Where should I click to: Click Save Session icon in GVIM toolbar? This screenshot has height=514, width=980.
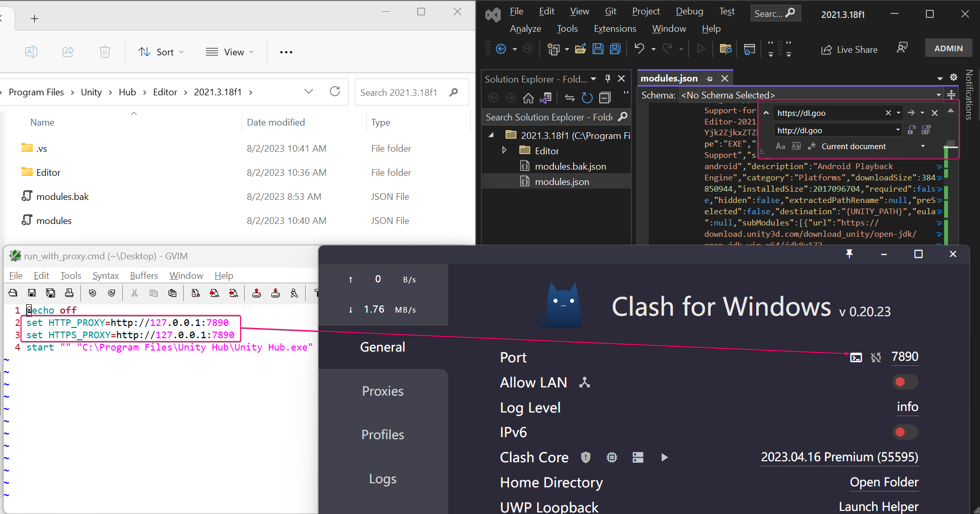(x=275, y=293)
